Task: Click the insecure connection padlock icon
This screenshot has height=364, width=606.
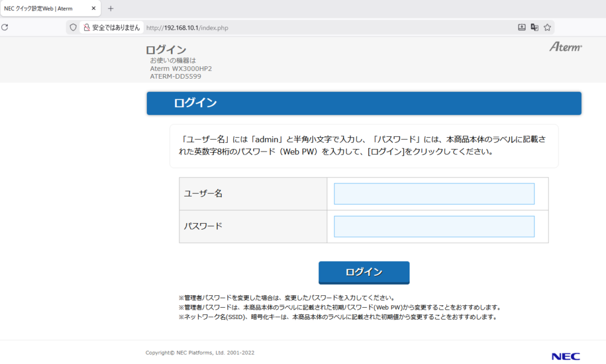Action: (86, 27)
